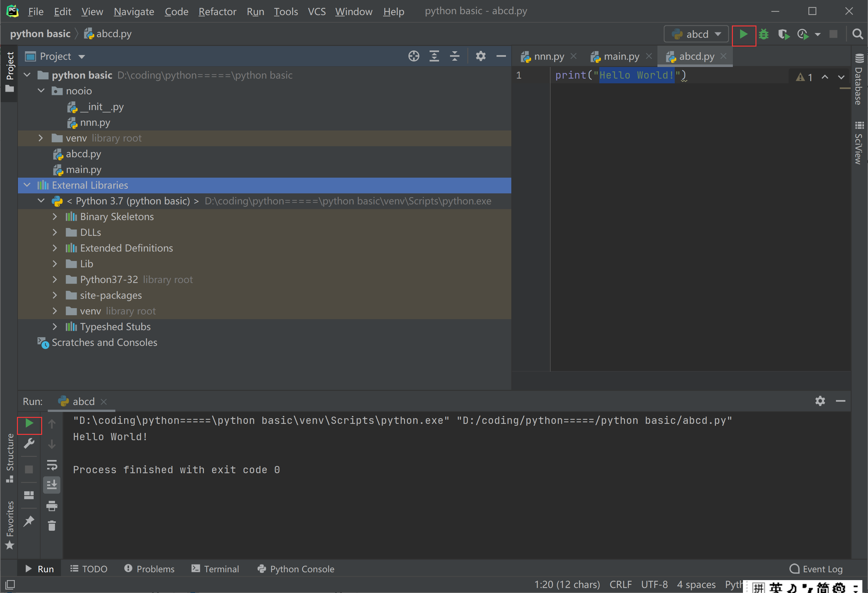
Task: Close the abcd run tab
Action: 104,401
